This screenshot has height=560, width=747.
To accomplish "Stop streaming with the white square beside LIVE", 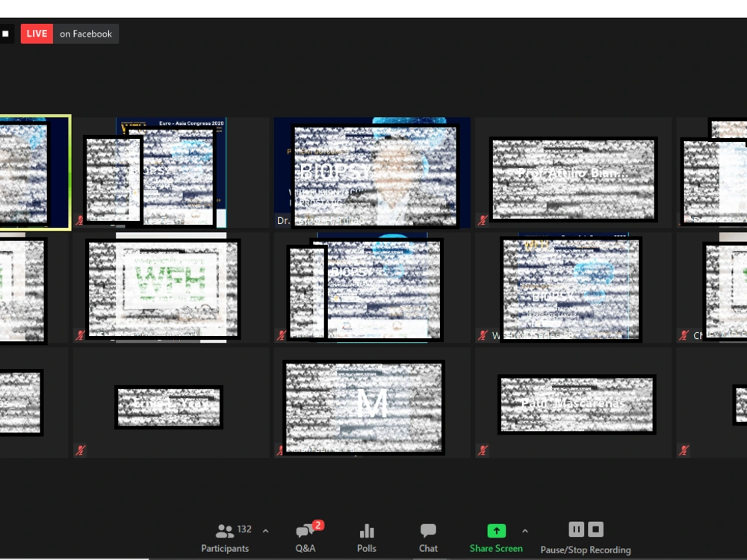I will pos(7,33).
